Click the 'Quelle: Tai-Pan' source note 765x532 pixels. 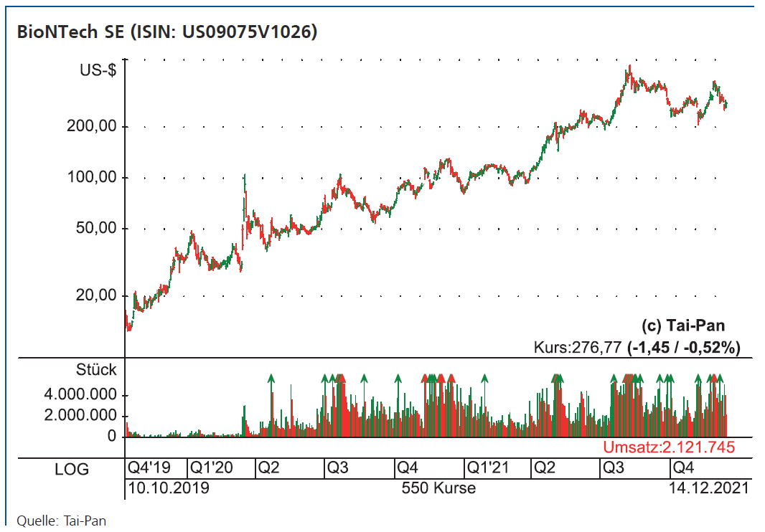(62, 521)
